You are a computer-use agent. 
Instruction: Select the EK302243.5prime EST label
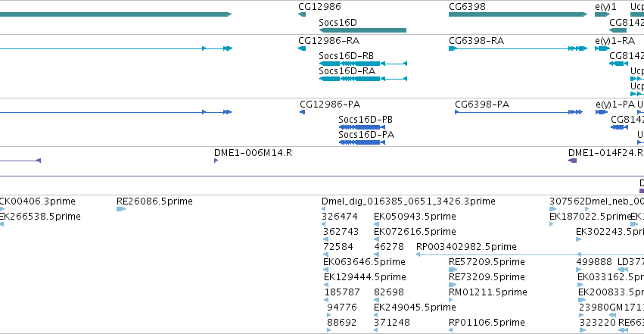tap(609, 232)
